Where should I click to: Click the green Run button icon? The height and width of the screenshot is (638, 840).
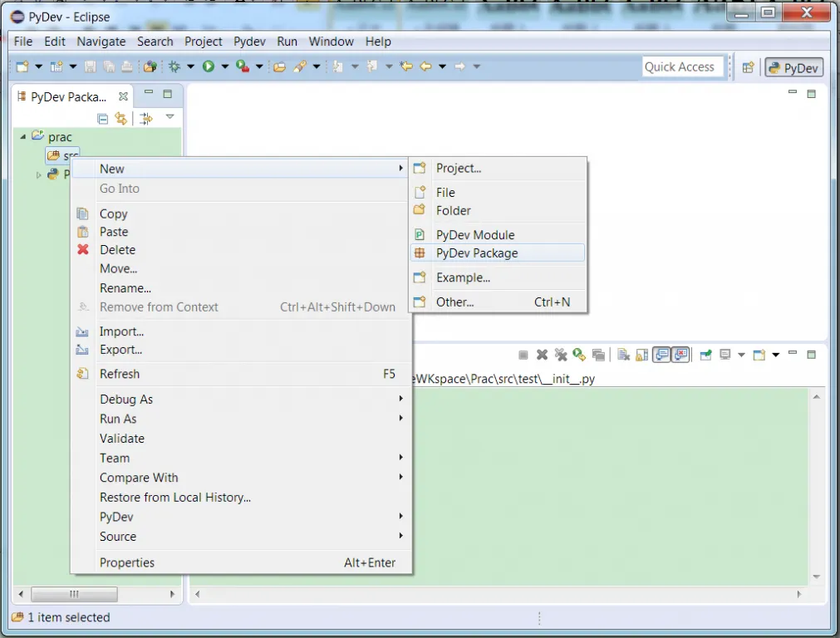click(209, 66)
